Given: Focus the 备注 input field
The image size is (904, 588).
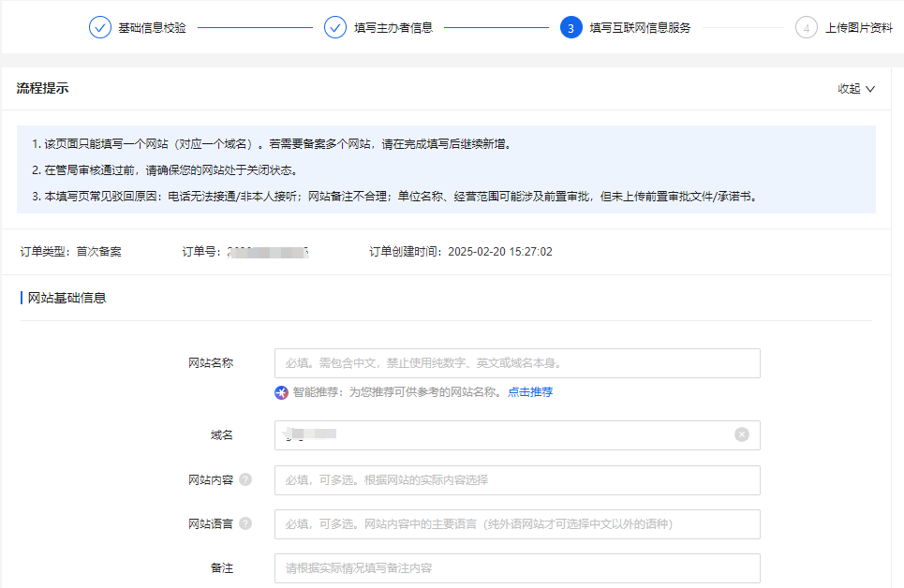Looking at the screenshot, I should click(x=516, y=568).
